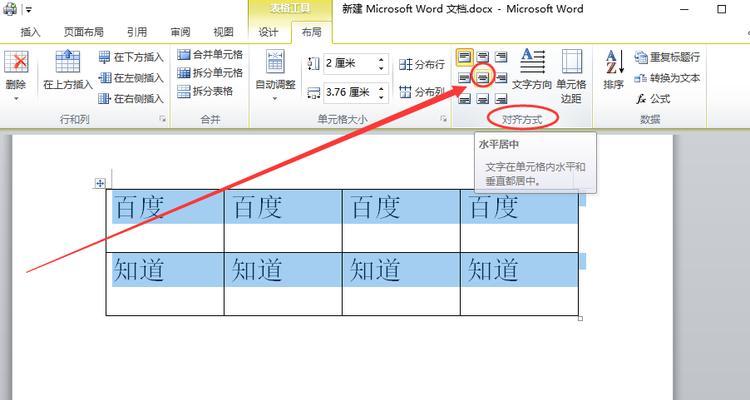Switch to the 引用 tab
The width and height of the screenshot is (750, 400).
point(137,32)
